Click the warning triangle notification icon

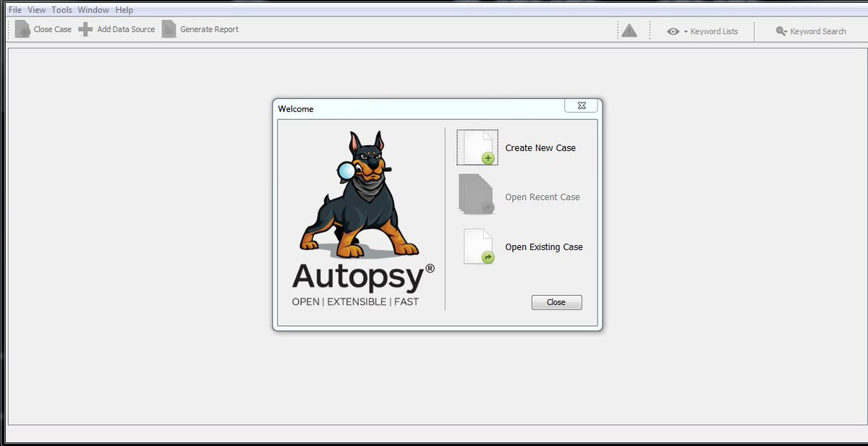pyautogui.click(x=629, y=30)
